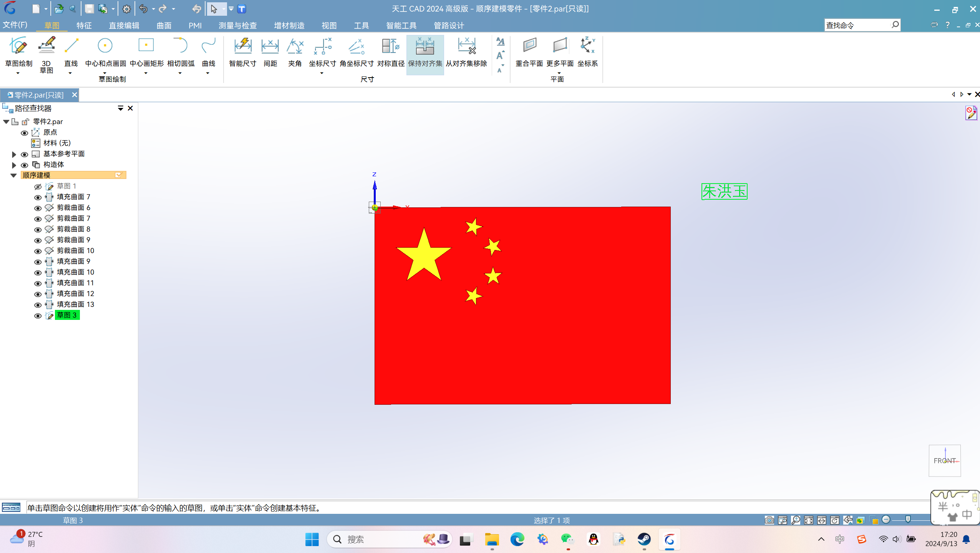This screenshot has height=553, width=980.
Task: Select the 角坐标尺寸 tool
Action: click(357, 52)
